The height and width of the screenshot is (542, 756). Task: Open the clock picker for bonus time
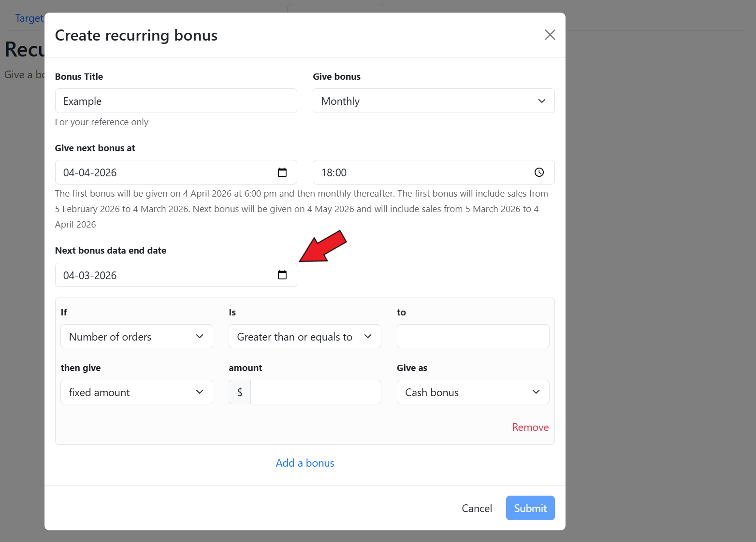point(539,172)
